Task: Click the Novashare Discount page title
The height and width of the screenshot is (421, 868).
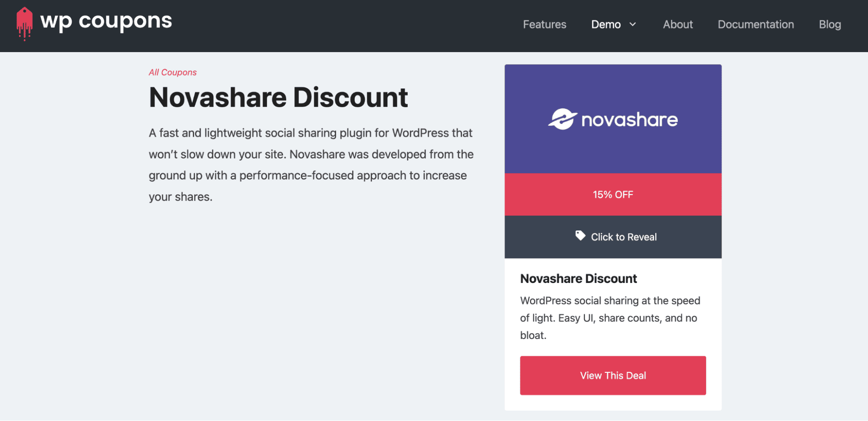Action: (278, 97)
